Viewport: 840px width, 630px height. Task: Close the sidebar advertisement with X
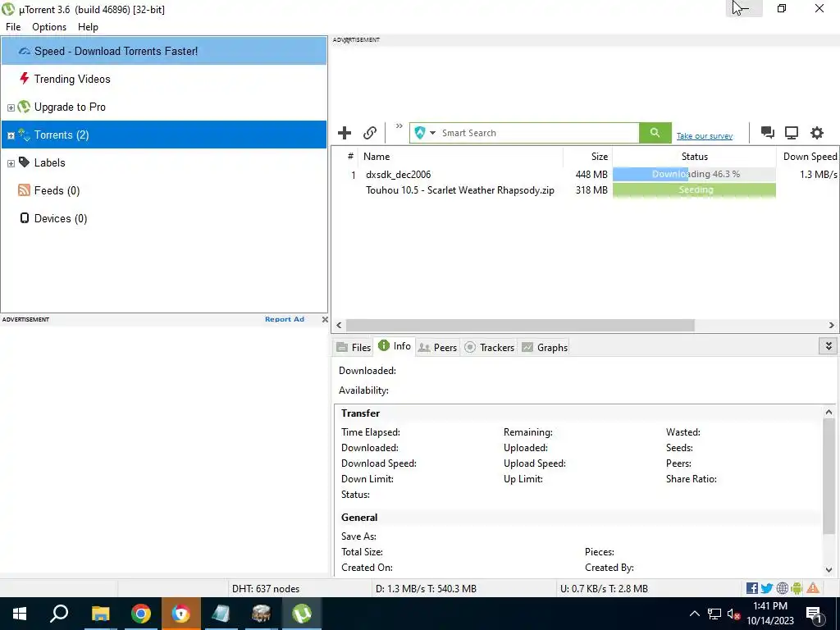point(325,319)
